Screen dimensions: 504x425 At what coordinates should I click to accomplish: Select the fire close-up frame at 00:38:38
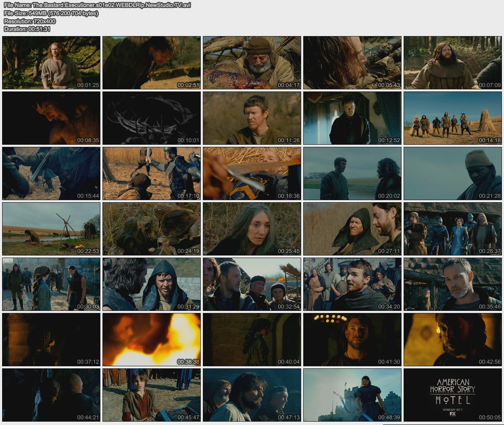(x=152, y=339)
